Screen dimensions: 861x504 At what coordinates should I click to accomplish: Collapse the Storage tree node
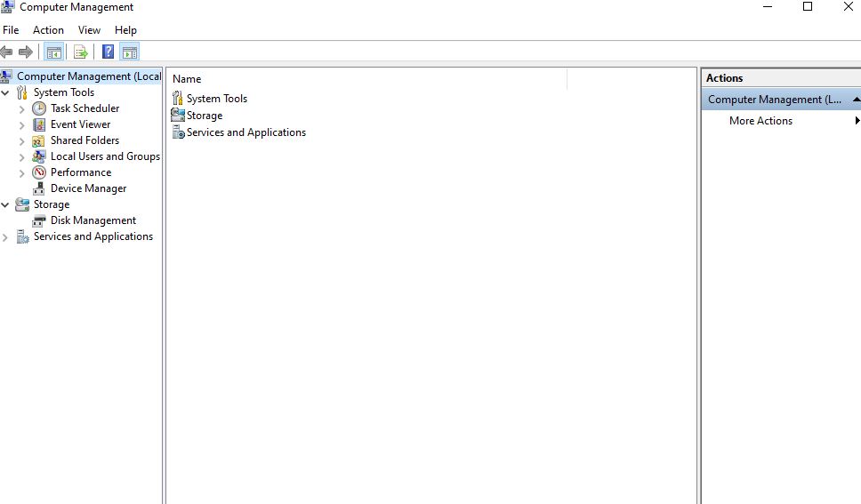(5, 204)
